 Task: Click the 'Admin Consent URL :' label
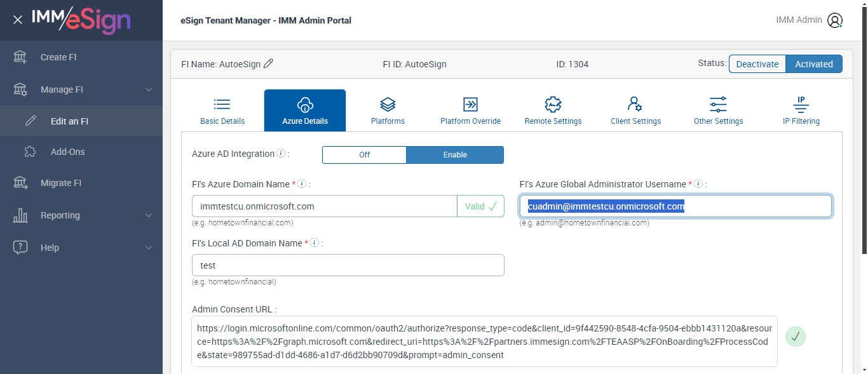tap(234, 309)
